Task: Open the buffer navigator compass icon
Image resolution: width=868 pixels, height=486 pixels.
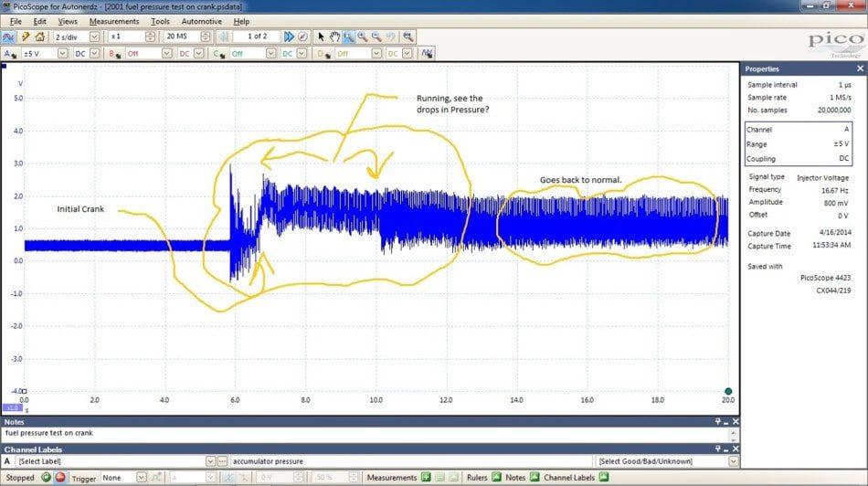Action: [302, 37]
